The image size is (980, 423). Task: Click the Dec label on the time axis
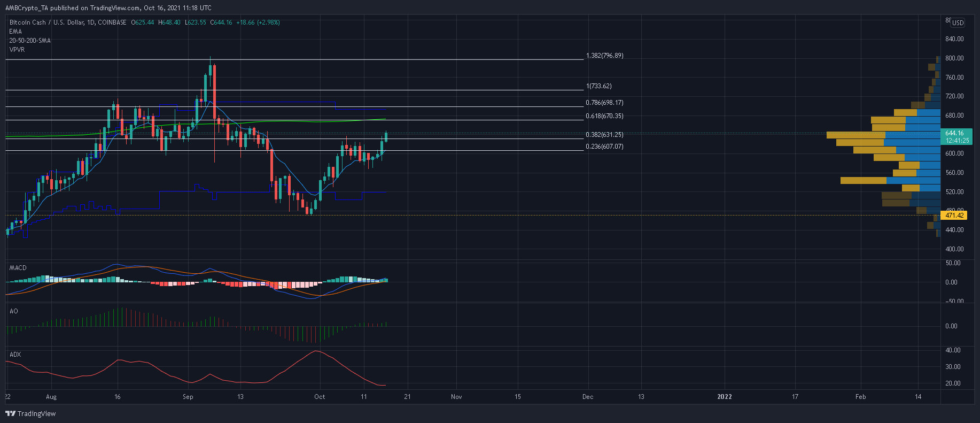(x=588, y=397)
